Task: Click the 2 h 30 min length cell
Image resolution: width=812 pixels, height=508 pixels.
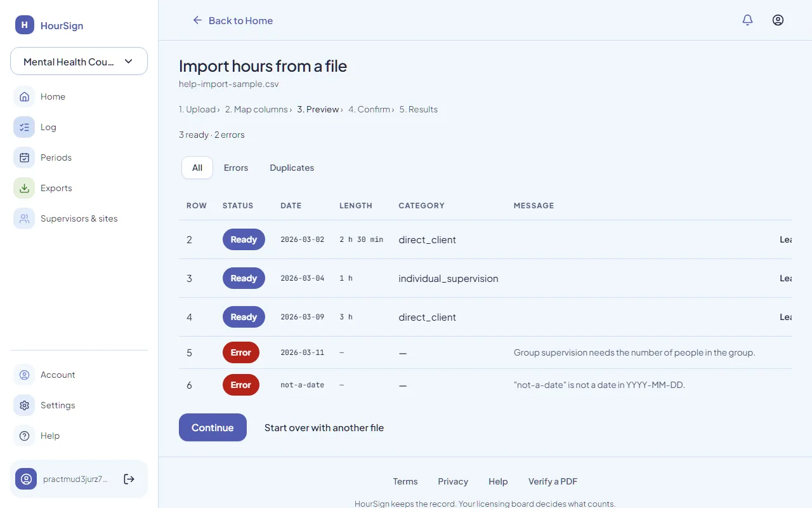Action: tap(362, 239)
